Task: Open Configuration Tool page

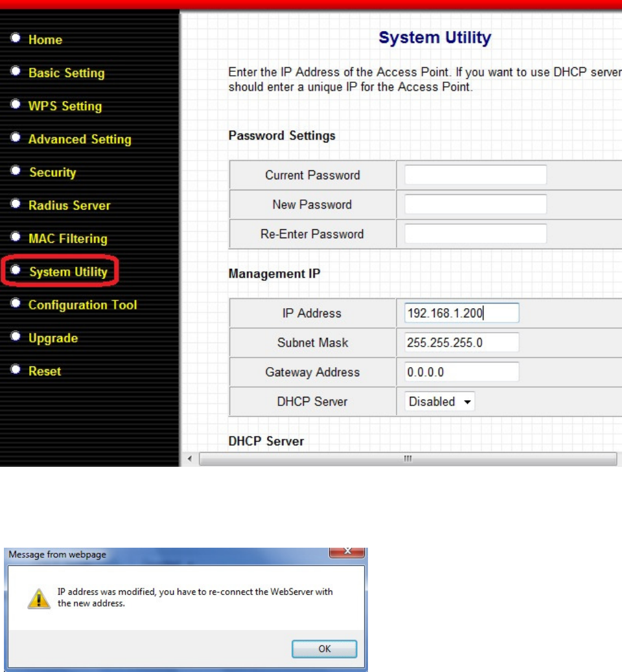Action: click(x=83, y=305)
